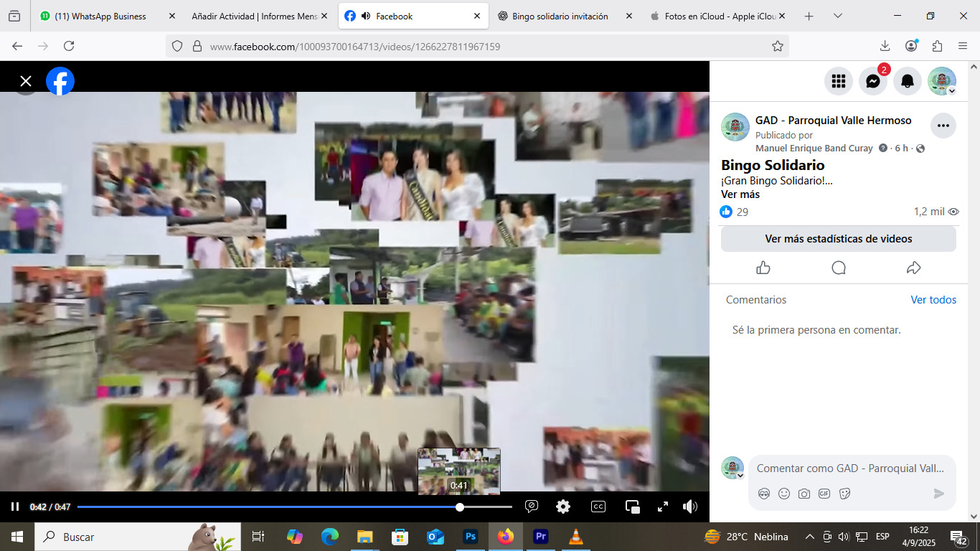Expand the profile account menu
The image size is (980, 551).
click(942, 81)
